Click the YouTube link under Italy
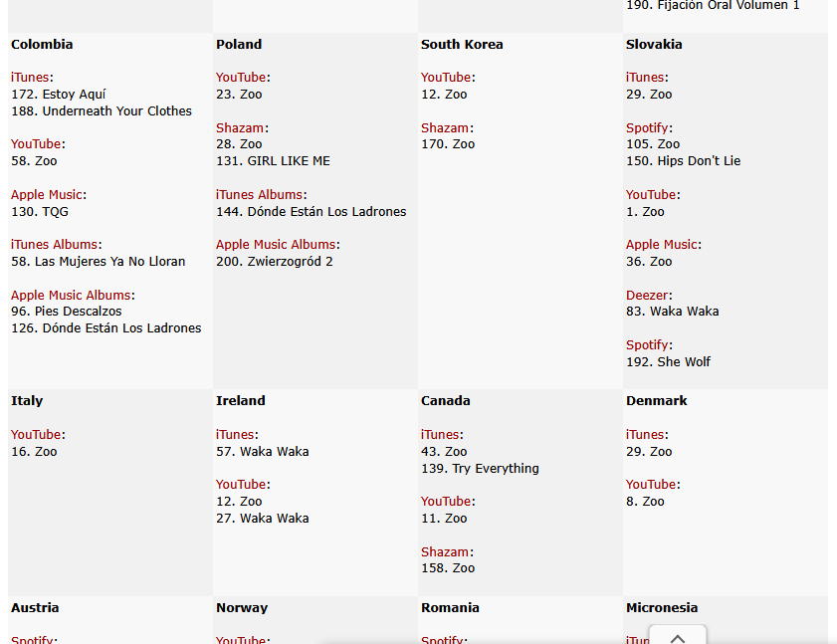 click(36, 435)
